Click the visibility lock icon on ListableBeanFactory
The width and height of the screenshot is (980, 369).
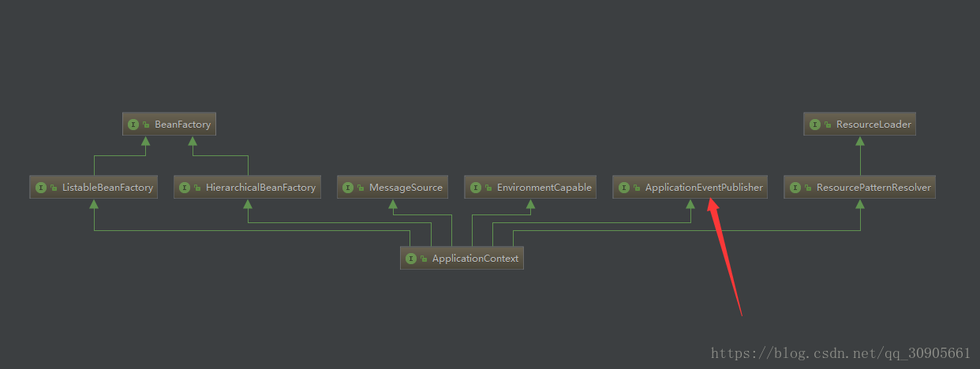pos(54,188)
